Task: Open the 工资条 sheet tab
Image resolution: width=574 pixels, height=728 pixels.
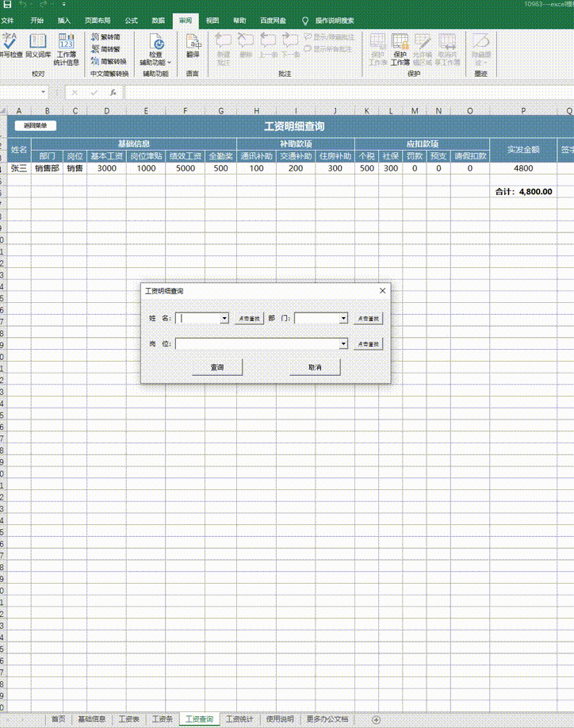Action: pos(162,719)
